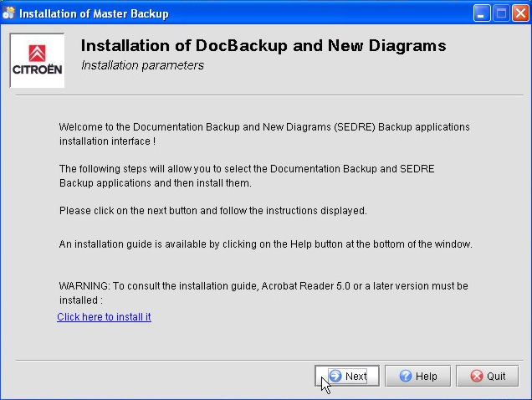Click the "Please click on the next button" line
Screen dimensions: 532x400
[212, 210]
